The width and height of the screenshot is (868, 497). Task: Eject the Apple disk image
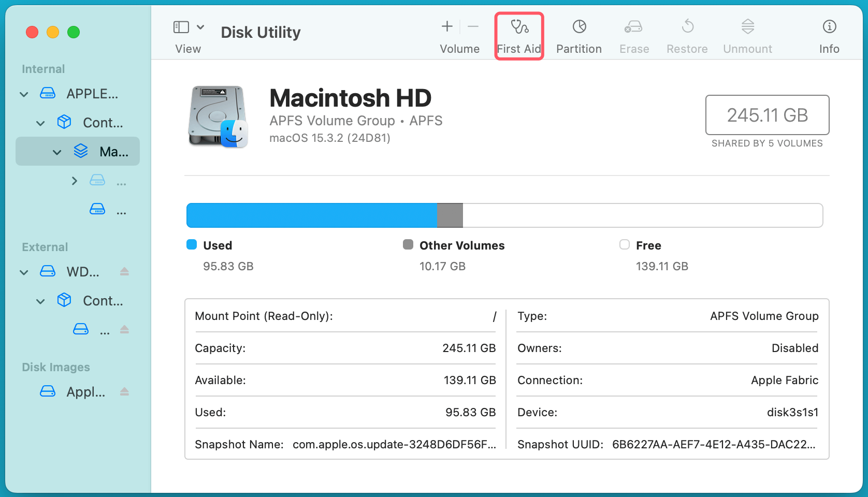coord(124,392)
